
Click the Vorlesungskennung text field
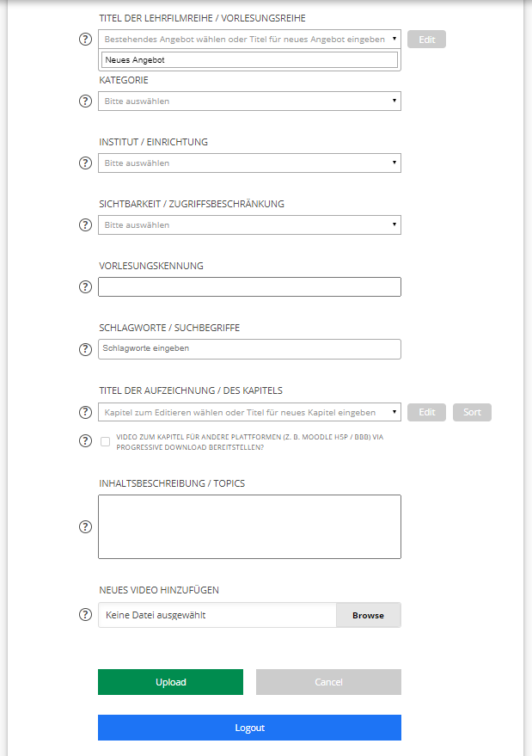pyautogui.click(x=249, y=287)
